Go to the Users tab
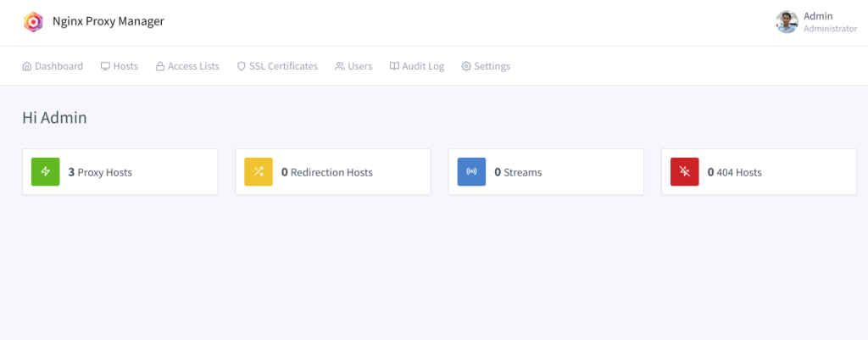Image resolution: width=868 pixels, height=340 pixels. (x=359, y=66)
